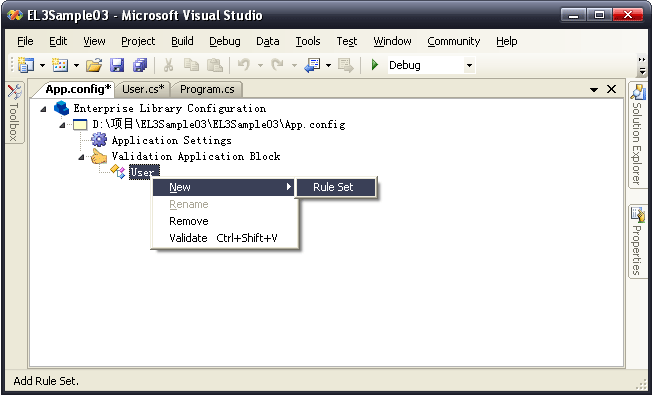Open the Solution Explorer side panel

point(637,135)
